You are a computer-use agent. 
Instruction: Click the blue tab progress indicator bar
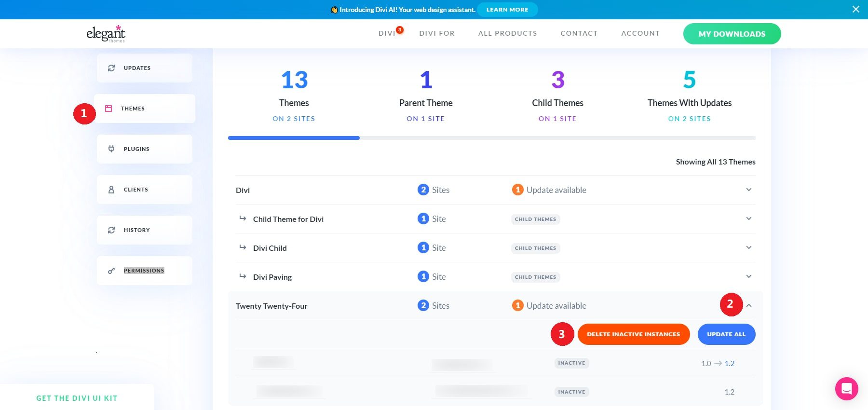294,138
